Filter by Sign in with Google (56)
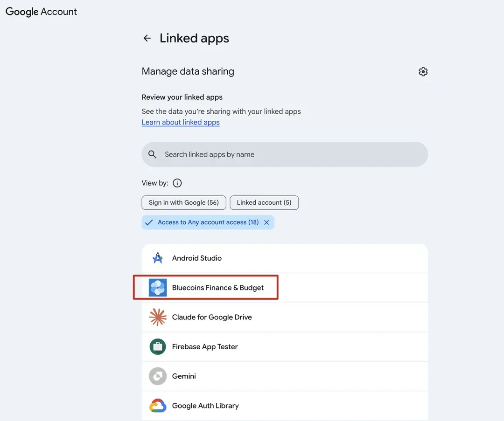504x421 pixels. pos(184,203)
